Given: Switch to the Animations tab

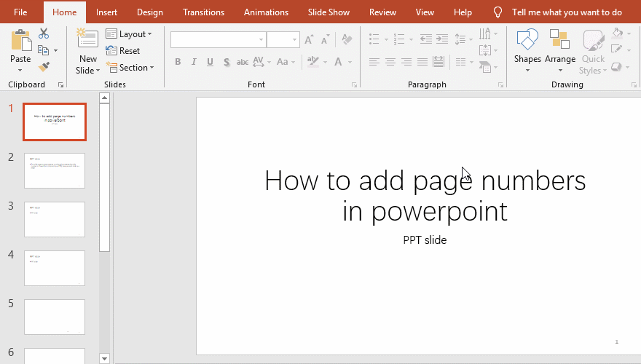Looking at the screenshot, I should coord(266,12).
